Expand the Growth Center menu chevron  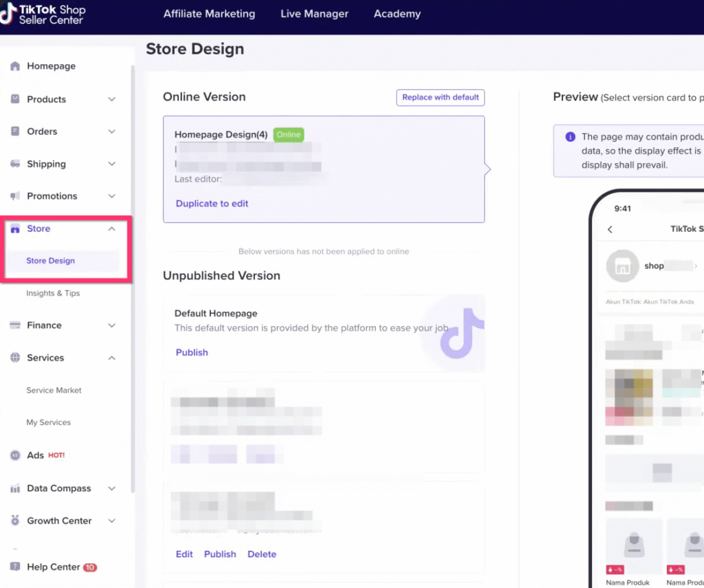click(112, 521)
